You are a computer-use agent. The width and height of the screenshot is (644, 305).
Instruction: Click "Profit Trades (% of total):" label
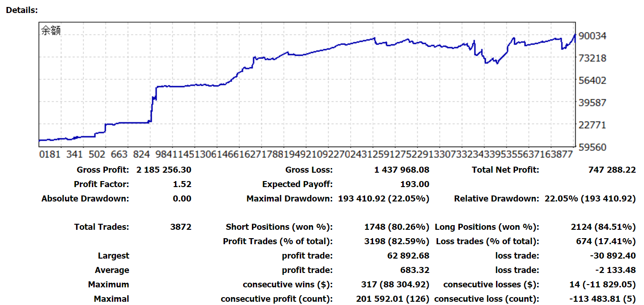(x=278, y=241)
